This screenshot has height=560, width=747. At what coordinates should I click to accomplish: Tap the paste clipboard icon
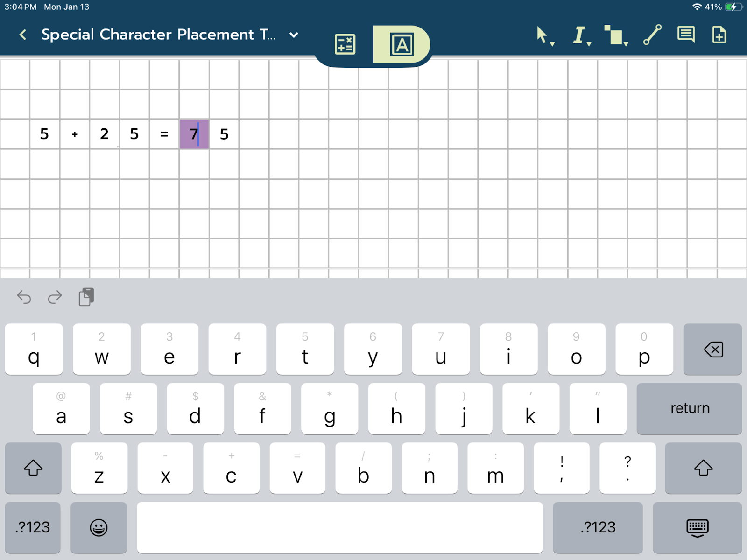86,297
